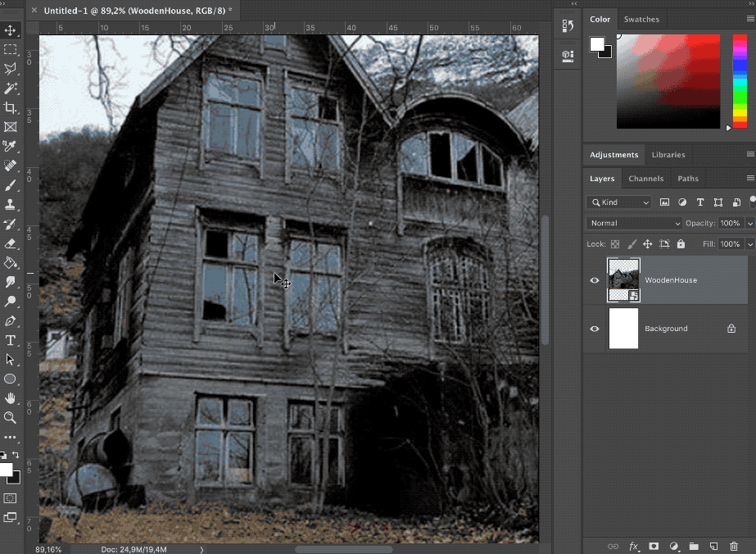Select the Move tool
The image size is (756, 554).
pos(11,30)
